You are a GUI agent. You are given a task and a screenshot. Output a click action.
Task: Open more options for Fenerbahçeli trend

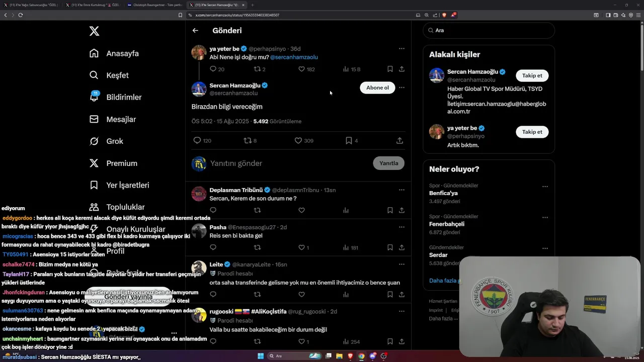pyautogui.click(x=545, y=217)
